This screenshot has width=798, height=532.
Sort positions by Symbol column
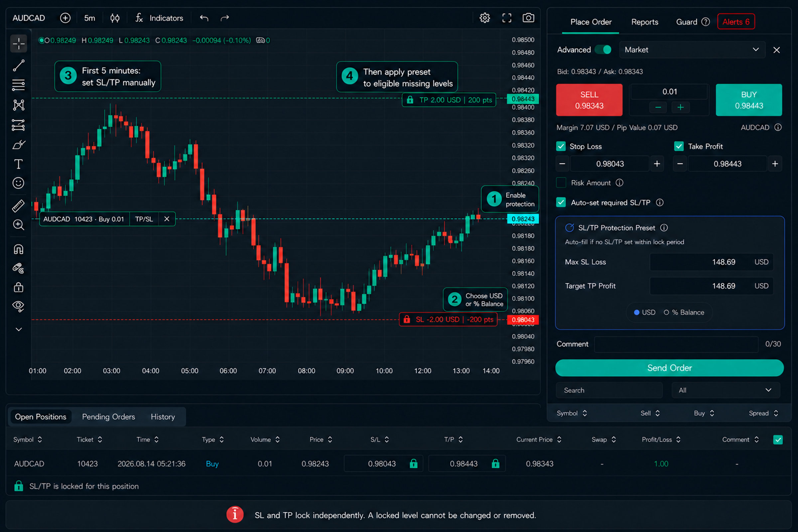[x=28, y=439]
